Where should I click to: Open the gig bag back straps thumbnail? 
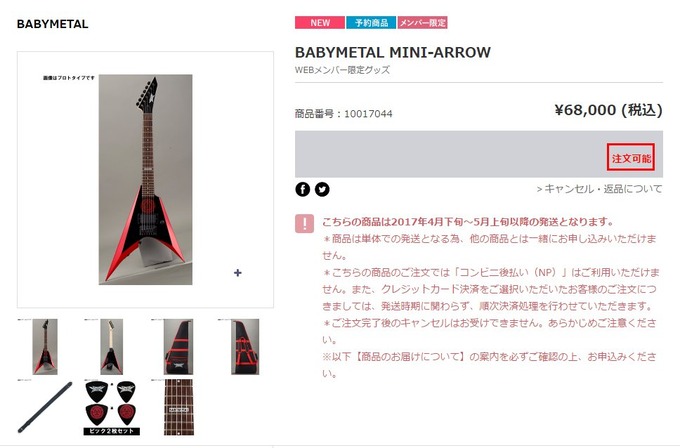[245, 347]
